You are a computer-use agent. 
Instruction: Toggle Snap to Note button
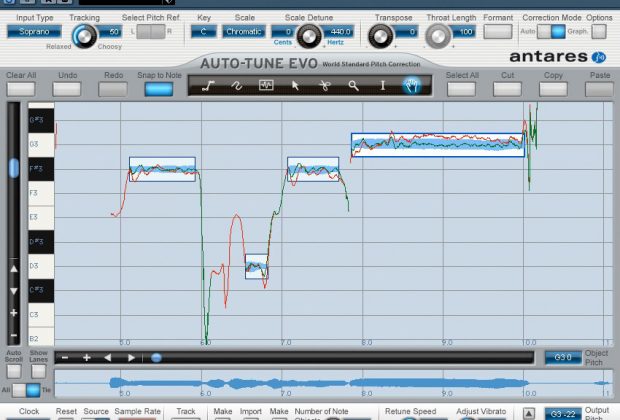coord(159,89)
